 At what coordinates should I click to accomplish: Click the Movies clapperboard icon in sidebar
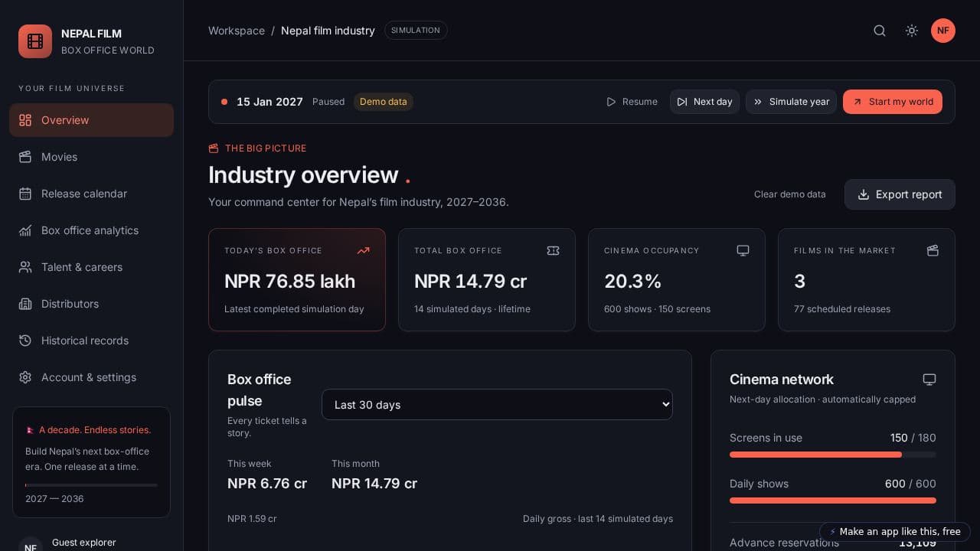[x=25, y=157]
